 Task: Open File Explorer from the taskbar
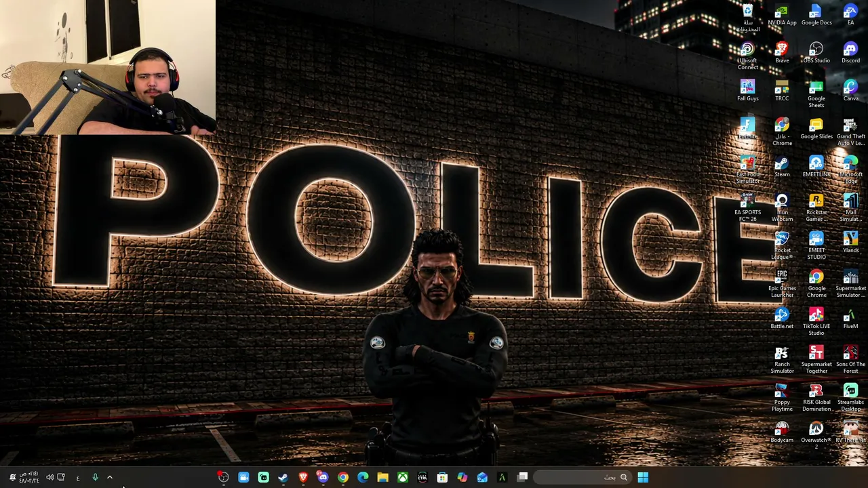pos(382,477)
